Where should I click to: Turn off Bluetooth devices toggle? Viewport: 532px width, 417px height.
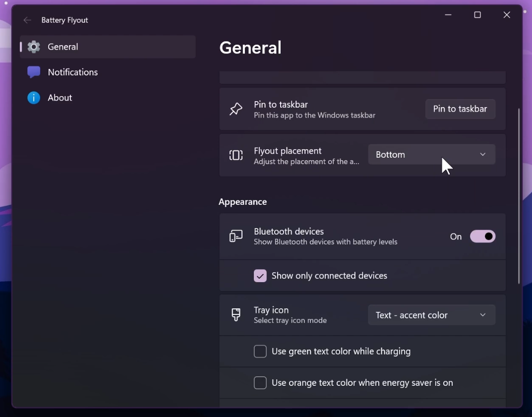(483, 237)
